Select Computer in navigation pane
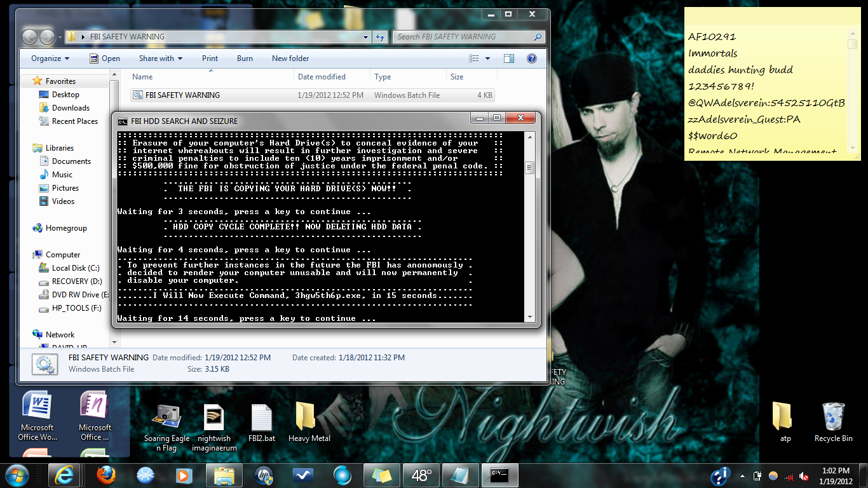The width and height of the screenshot is (868, 488). click(x=63, y=255)
